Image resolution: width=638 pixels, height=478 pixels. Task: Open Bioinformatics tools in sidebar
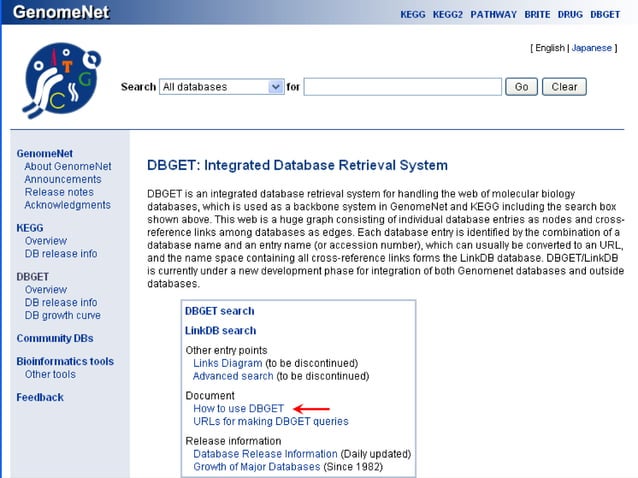(x=65, y=361)
